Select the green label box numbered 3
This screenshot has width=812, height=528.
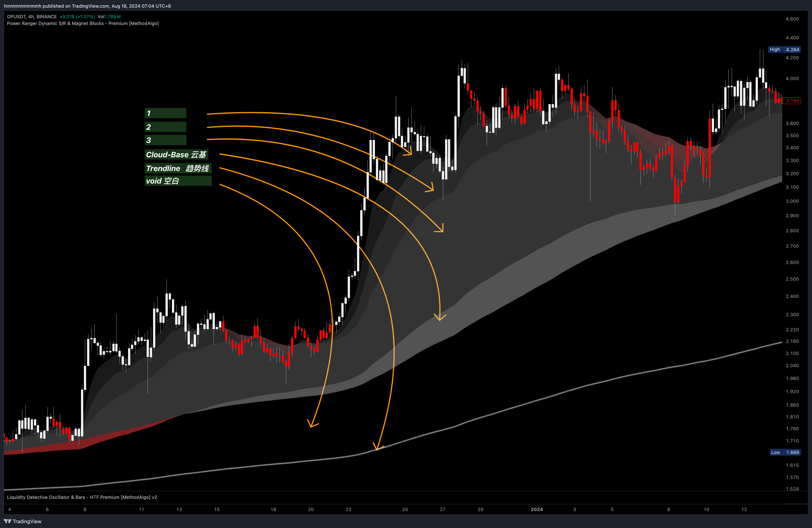[165, 140]
